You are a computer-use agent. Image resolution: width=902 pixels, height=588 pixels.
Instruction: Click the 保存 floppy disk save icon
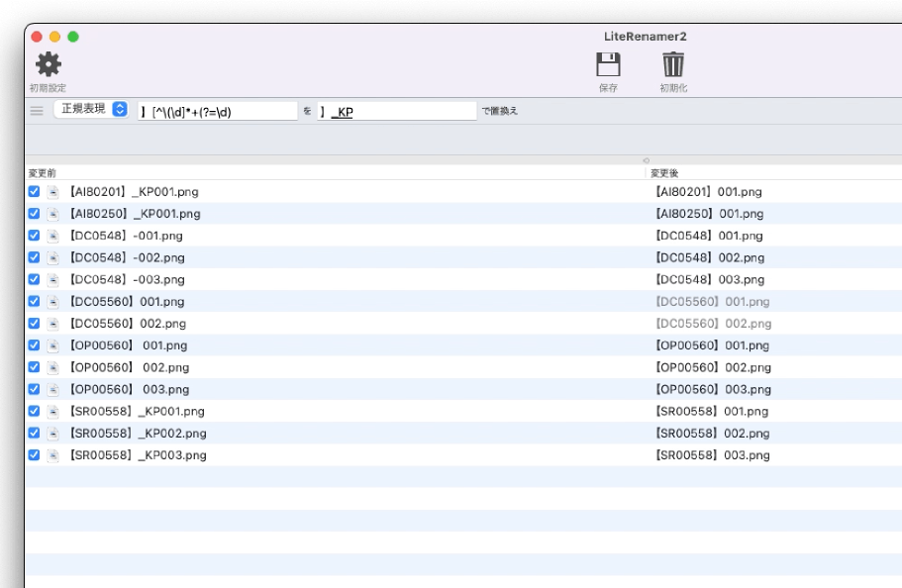point(608,65)
